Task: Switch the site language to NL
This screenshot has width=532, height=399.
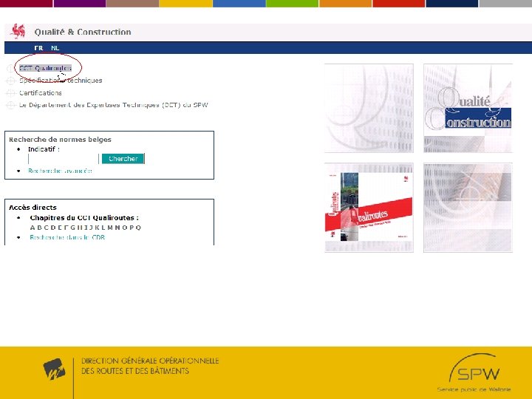Action: click(x=55, y=48)
